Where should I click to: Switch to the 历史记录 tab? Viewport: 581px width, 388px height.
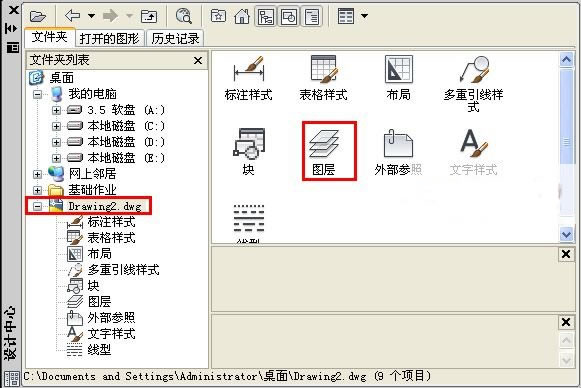coord(175,38)
